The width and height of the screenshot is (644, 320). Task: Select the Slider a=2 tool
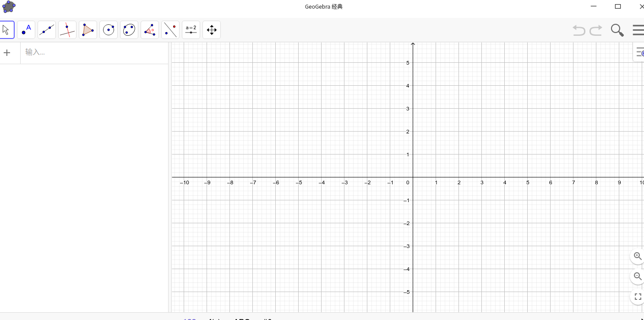(191, 30)
